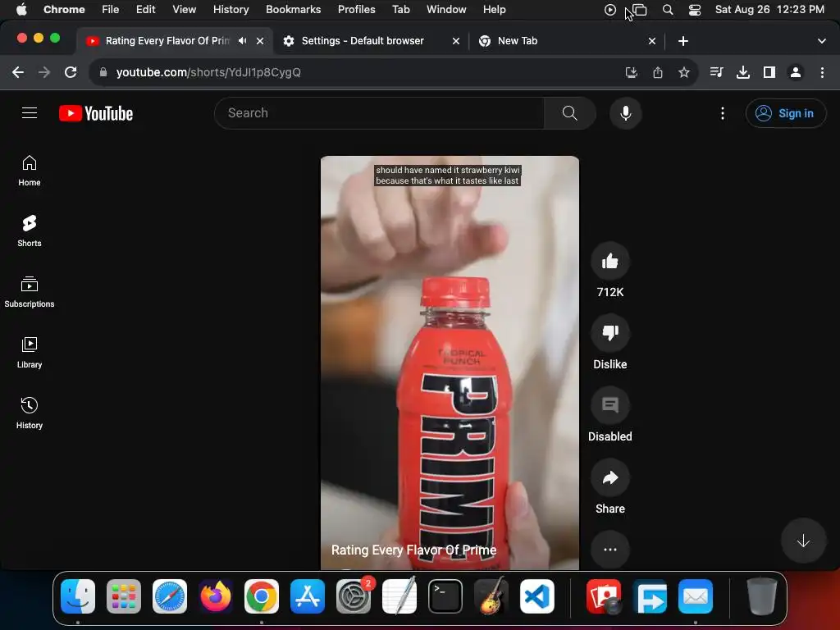
Task: Pause the short video
Action: [x=450, y=362]
